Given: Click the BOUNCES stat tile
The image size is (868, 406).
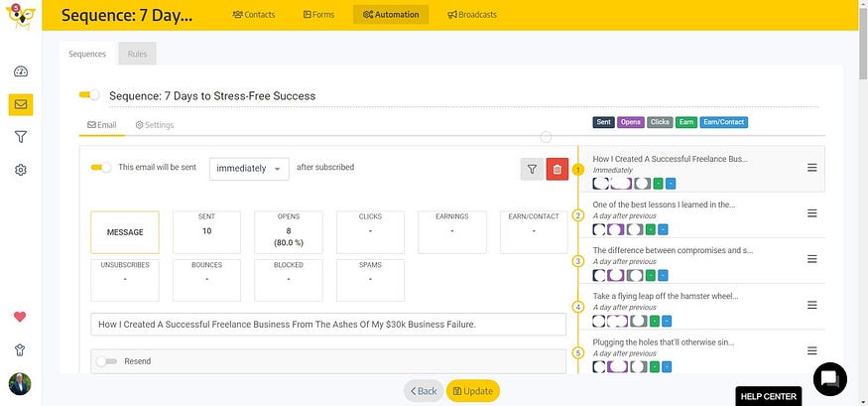Looking at the screenshot, I should click(x=206, y=280).
